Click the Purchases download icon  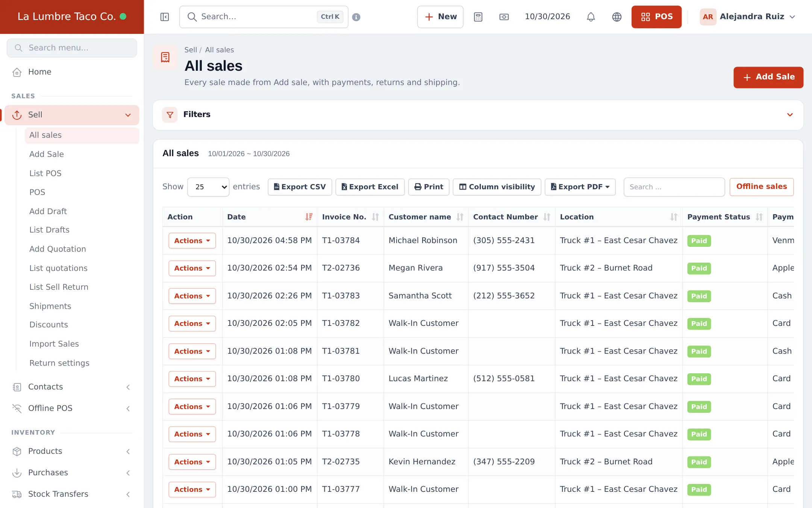[17, 473]
